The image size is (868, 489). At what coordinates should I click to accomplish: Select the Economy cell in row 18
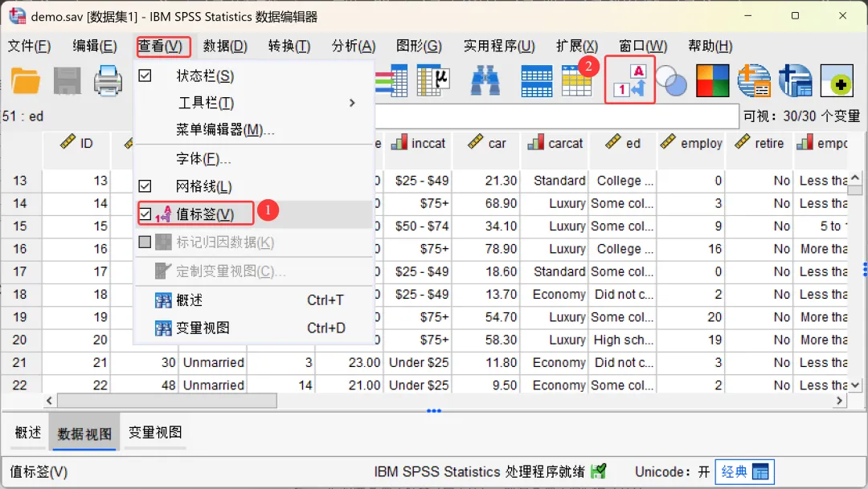555,295
